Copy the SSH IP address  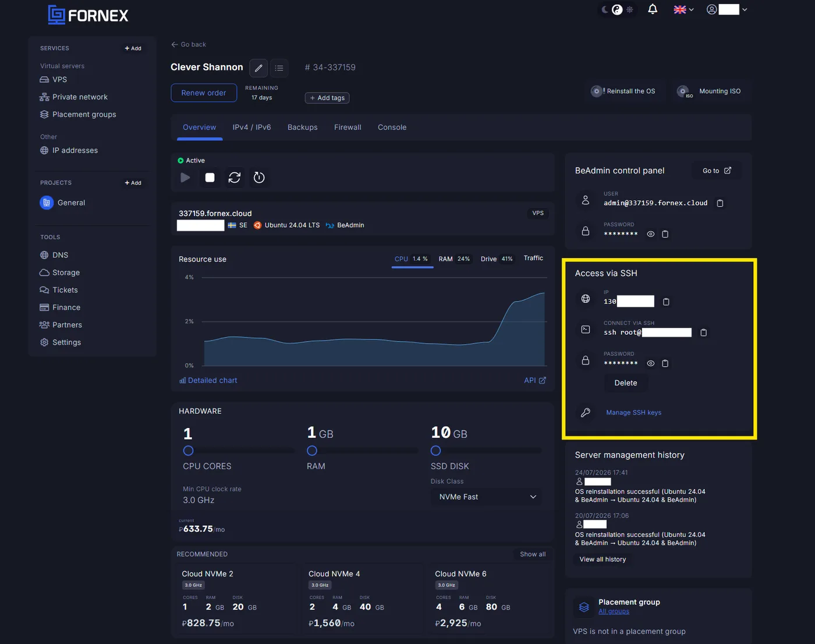pyautogui.click(x=667, y=302)
